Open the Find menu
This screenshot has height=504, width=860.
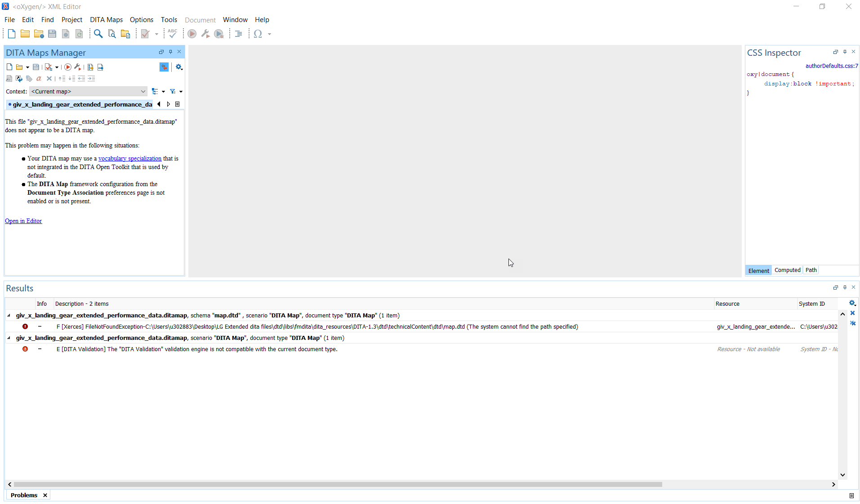pyautogui.click(x=47, y=20)
